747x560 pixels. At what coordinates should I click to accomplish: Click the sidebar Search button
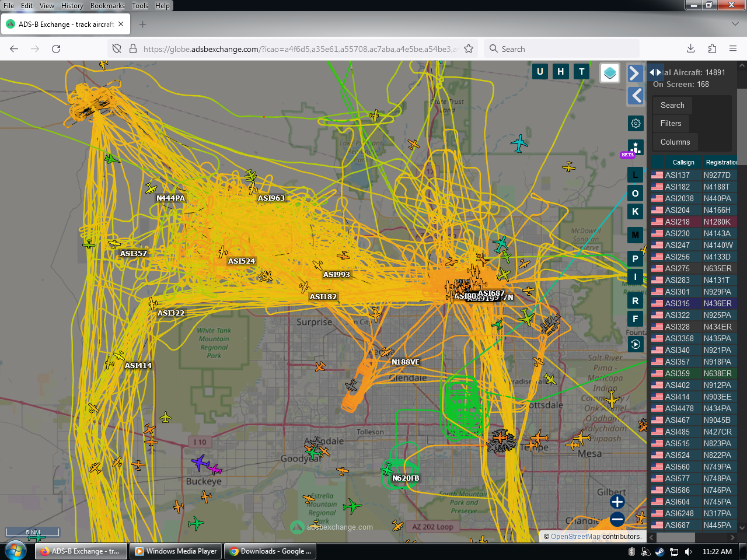tap(672, 105)
